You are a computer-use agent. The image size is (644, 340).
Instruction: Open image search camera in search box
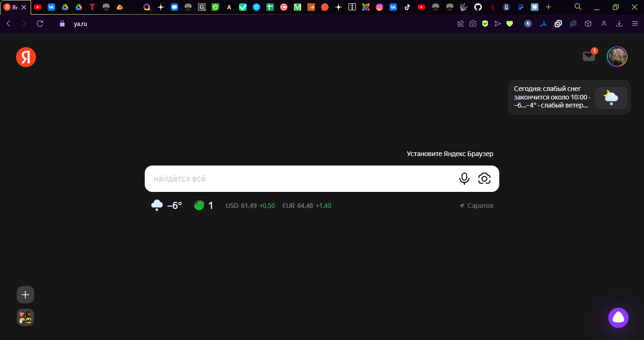pyautogui.click(x=484, y=178)
